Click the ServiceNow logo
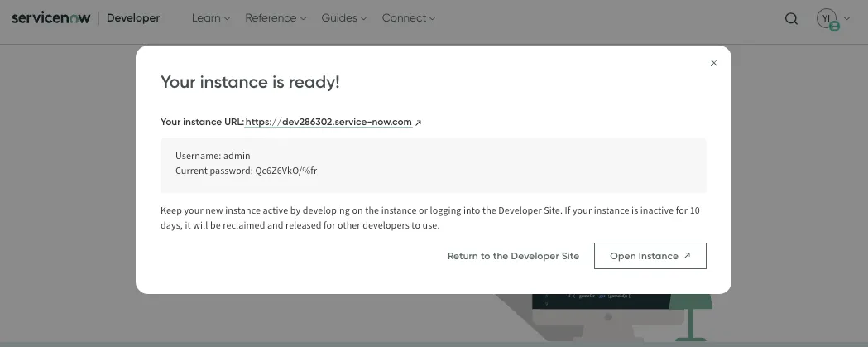 tap(51, 17)
